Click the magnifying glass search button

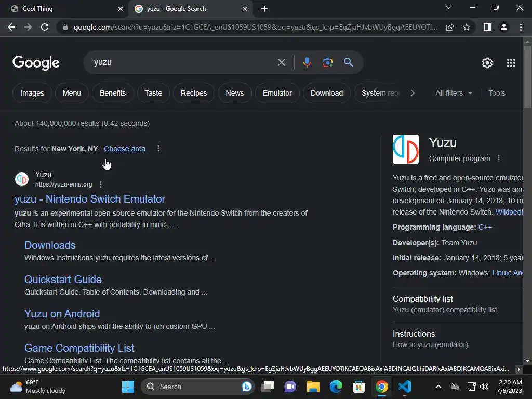(348, 62)
